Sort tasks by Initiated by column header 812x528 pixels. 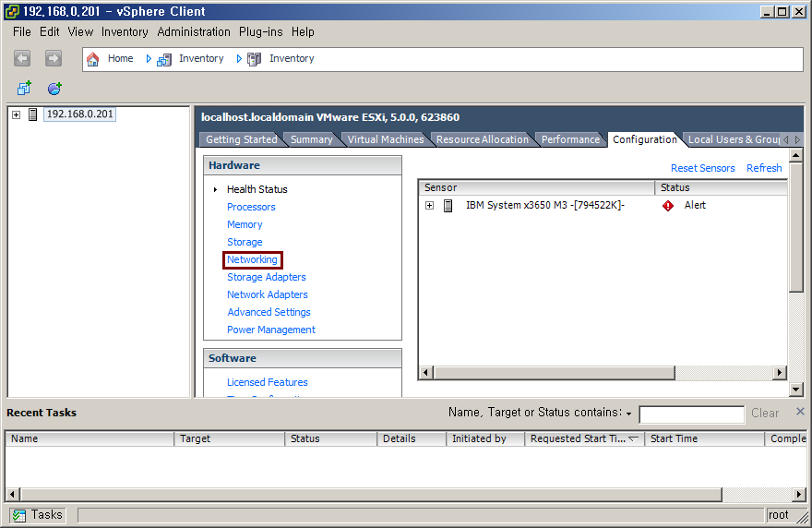click(485, 438)
